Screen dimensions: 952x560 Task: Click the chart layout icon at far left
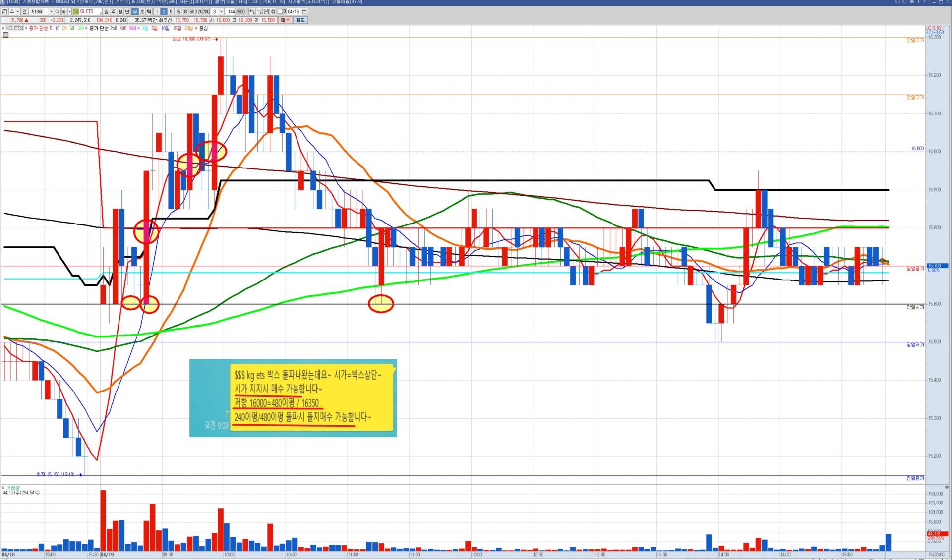pyautogui.click(x=4, y=12)
